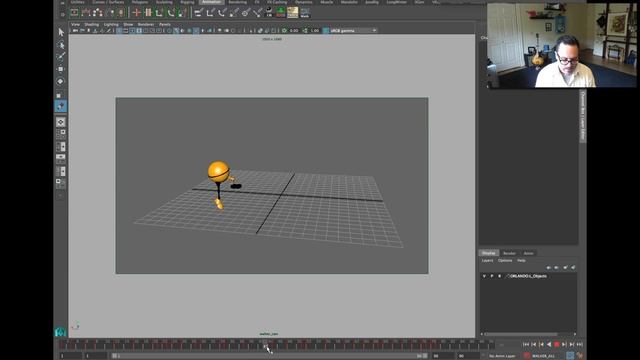Screen dimensions: 640x360
Task: Open the vertical Channel Box Layer Editor tab
Action: tap(583, 117)
